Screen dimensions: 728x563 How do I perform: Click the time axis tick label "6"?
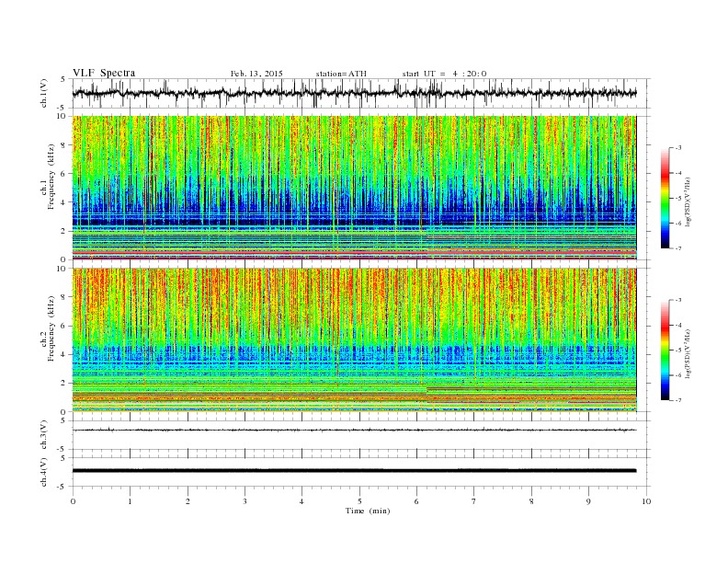pos(416,501)
